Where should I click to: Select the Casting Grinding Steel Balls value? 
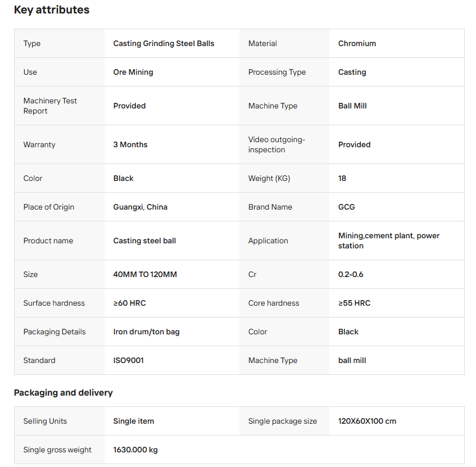164,43
